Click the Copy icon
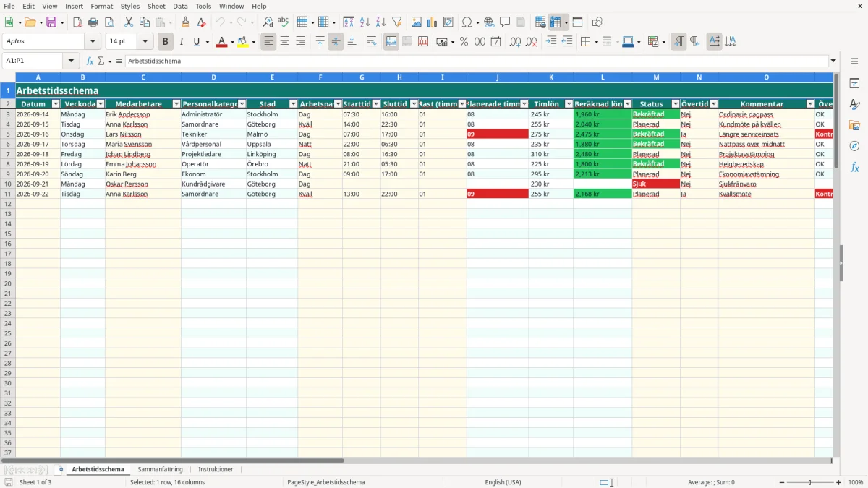This screenshot has height=488, width=868. coord(143,22)
